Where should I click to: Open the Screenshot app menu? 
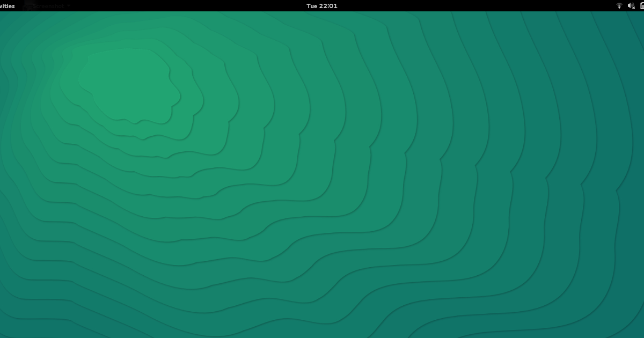(x=47, y=6)
